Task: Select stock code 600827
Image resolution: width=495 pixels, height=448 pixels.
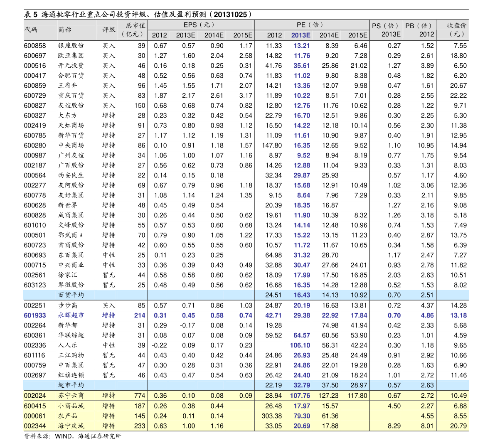Action: tap(35, 106)
